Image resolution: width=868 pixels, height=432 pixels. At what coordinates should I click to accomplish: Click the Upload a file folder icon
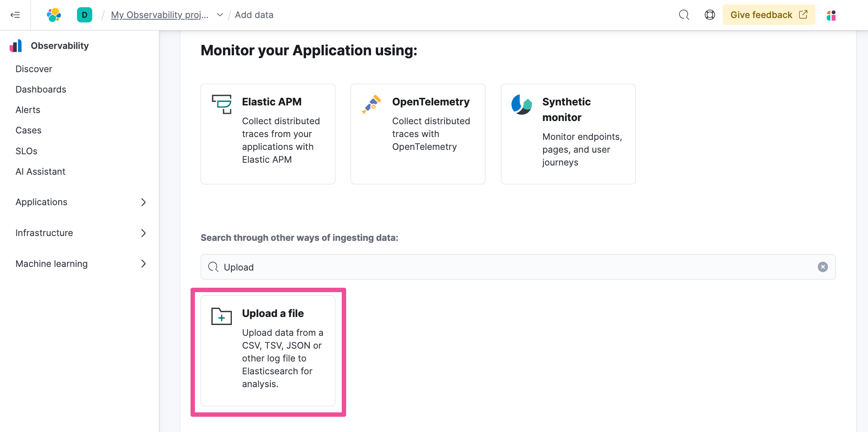pos(222,316)
